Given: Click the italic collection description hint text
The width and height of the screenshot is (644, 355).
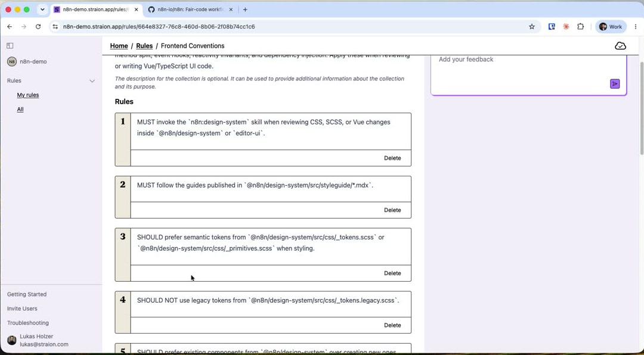Looking at the screenshot, I should pyautogui.click(x=259, y=82).
